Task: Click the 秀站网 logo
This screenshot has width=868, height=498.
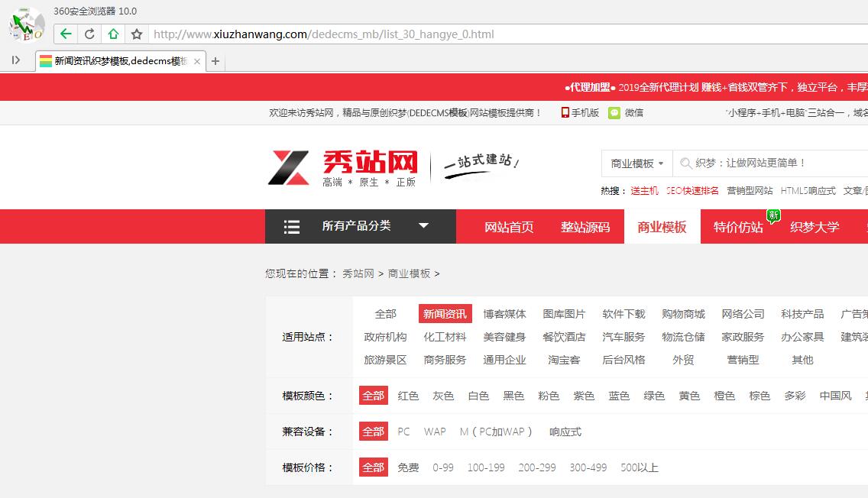Action: coord(344,167)
